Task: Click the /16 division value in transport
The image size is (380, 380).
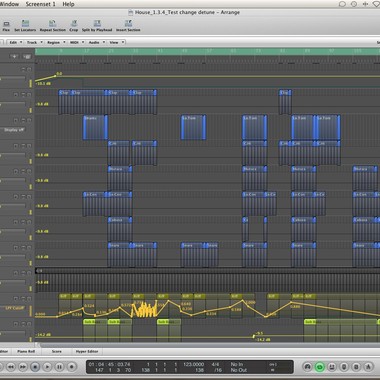Action: (218, 370)
